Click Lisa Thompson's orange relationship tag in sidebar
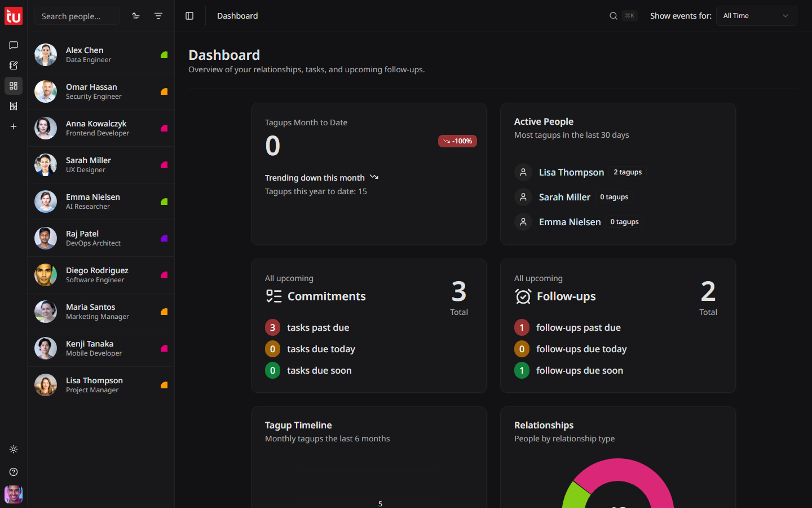Viewport: 812px width, 508px height. pyautogui.click(x=164, y=385)
